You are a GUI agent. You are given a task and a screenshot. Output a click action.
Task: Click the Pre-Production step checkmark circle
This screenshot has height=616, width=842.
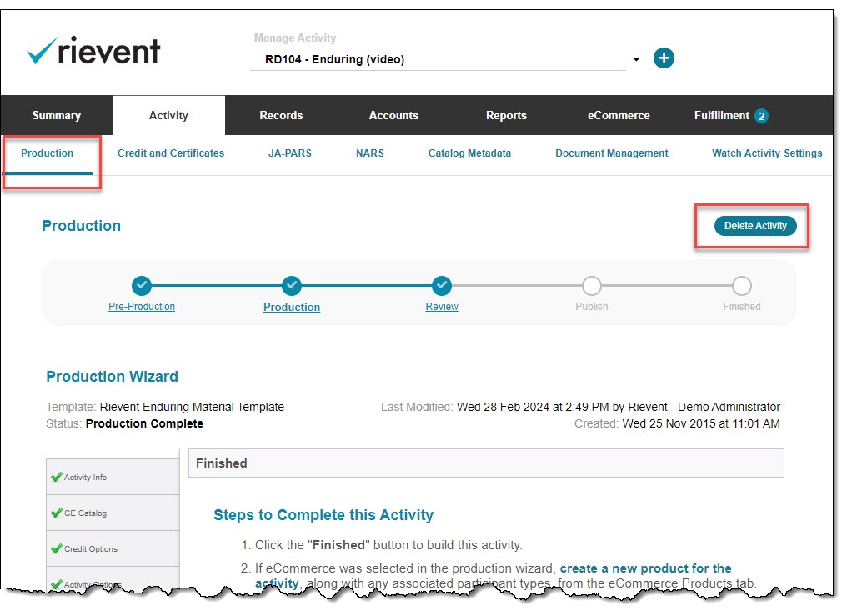(142, 286)
